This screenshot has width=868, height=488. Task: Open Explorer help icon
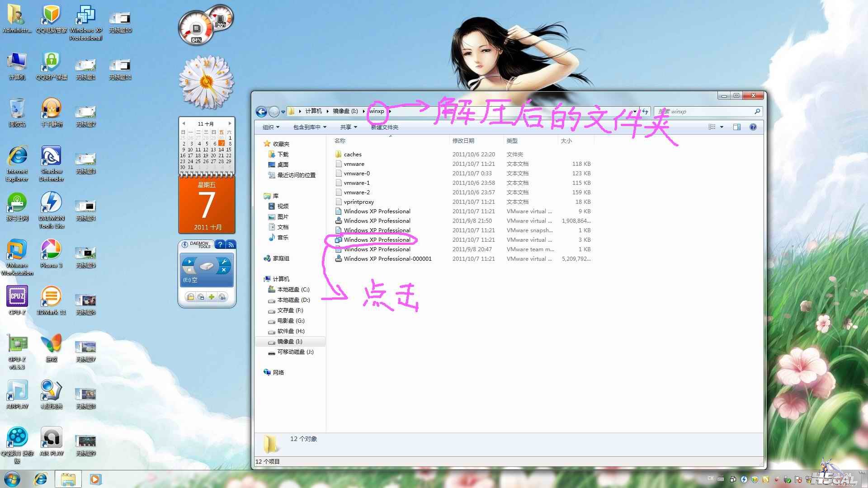[753, 127]
